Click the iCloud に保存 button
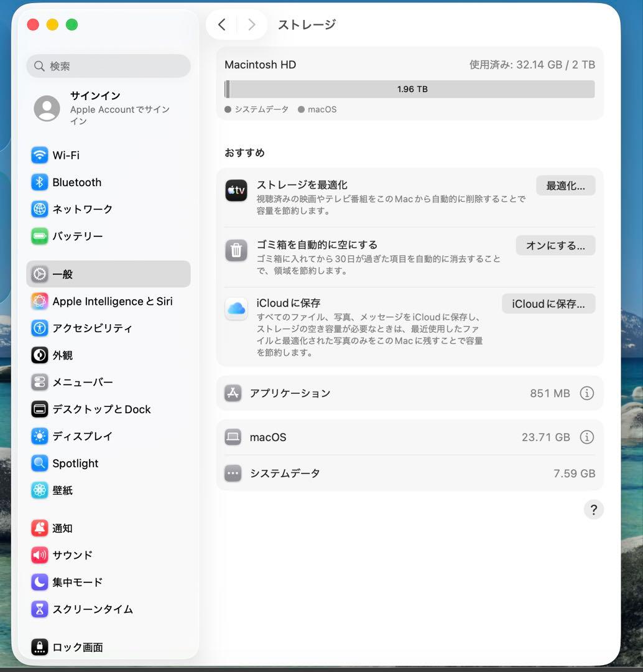643x672 pixels. click(548, 303)
